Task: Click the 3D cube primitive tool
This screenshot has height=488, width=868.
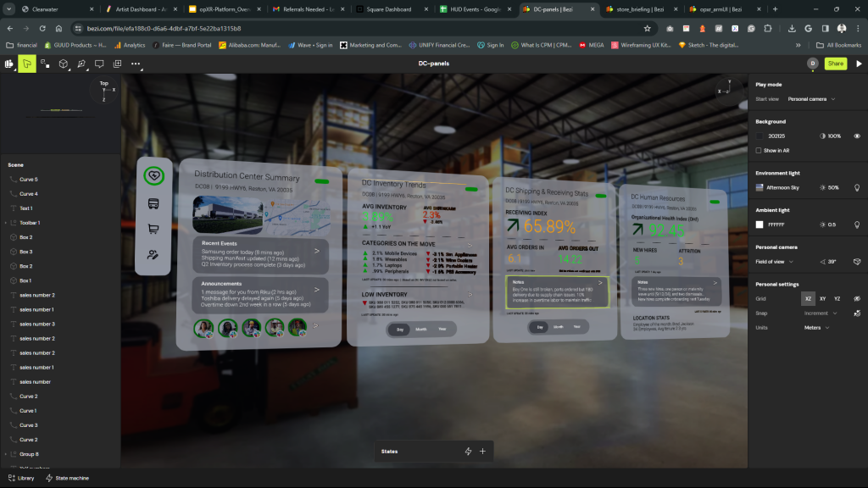Action: point(64,64)
